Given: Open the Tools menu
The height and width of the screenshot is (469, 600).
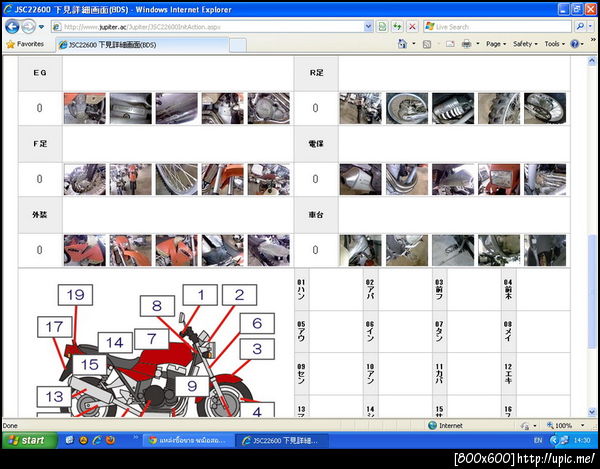Looking at the screenshot, I should pos(554,44).
